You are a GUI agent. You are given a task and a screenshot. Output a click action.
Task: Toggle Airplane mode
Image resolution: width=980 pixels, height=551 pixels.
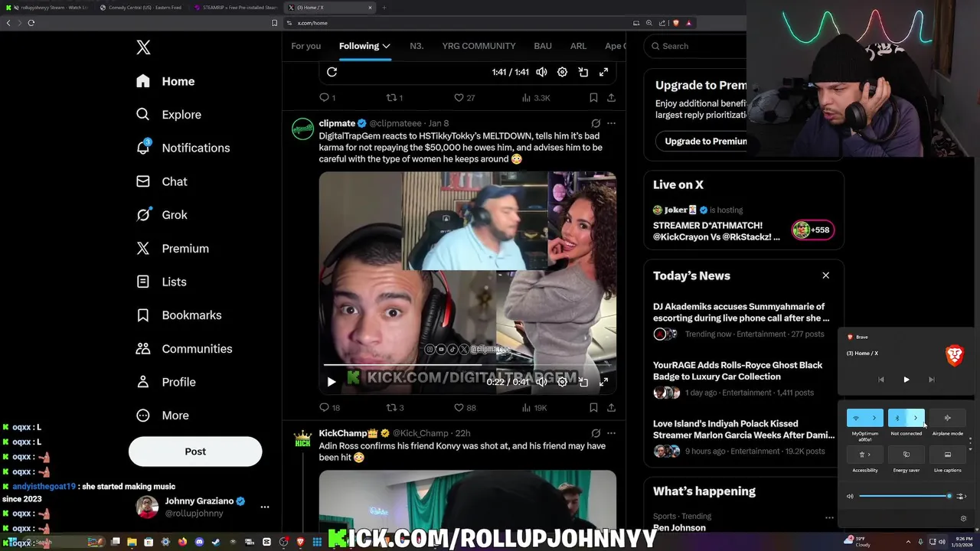(x=947, y=418)
